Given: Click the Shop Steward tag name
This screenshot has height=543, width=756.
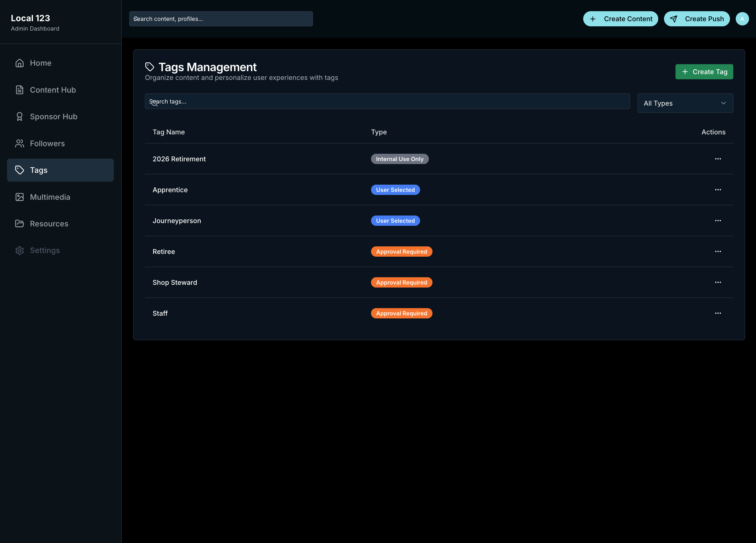Looking at the screenshot, I should (175, 282).
